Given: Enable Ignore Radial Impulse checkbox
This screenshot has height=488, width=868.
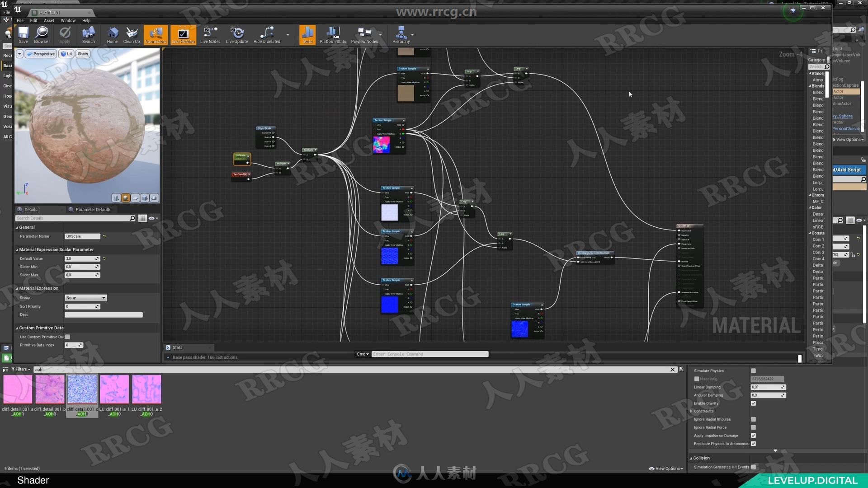Looking at the screenshot, I should click(x=753, y=419).
